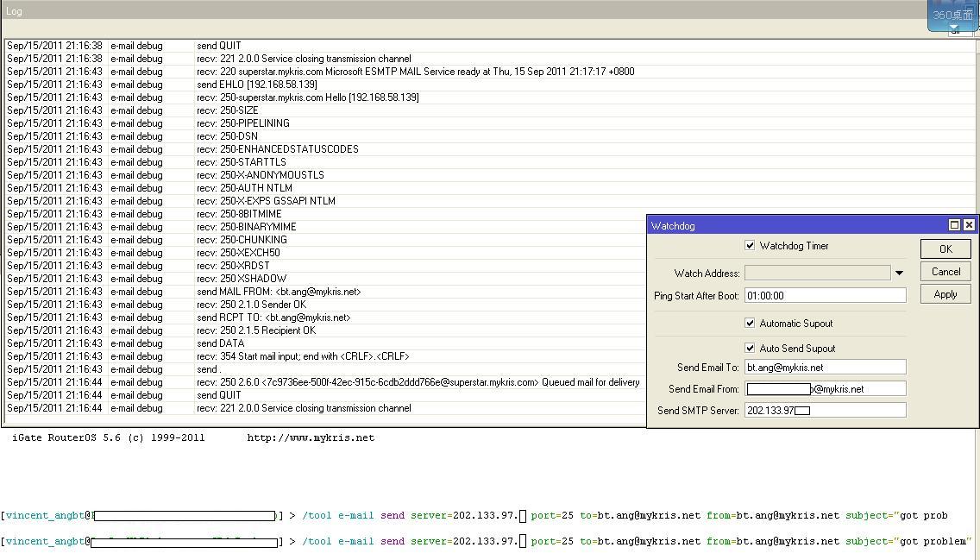
Task: Expand the Watch Address dropdown arrow
Action: point(900,274)
